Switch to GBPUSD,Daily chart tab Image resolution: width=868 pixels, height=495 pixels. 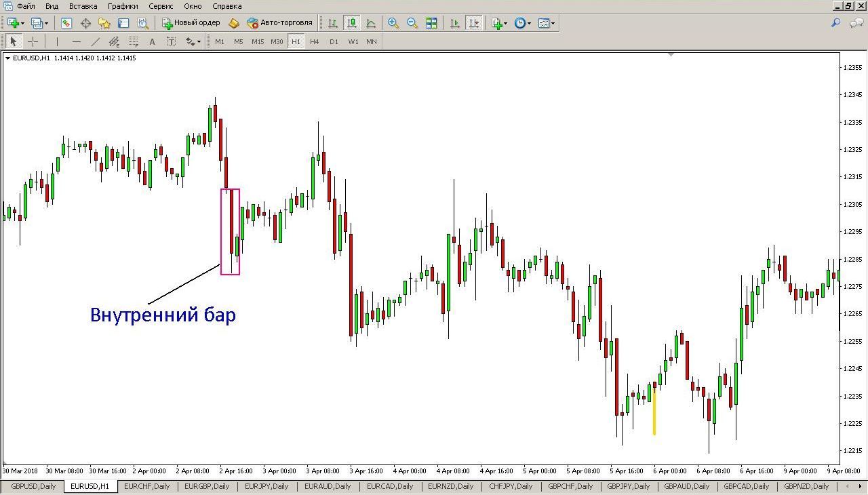click(x=33, y=486)
